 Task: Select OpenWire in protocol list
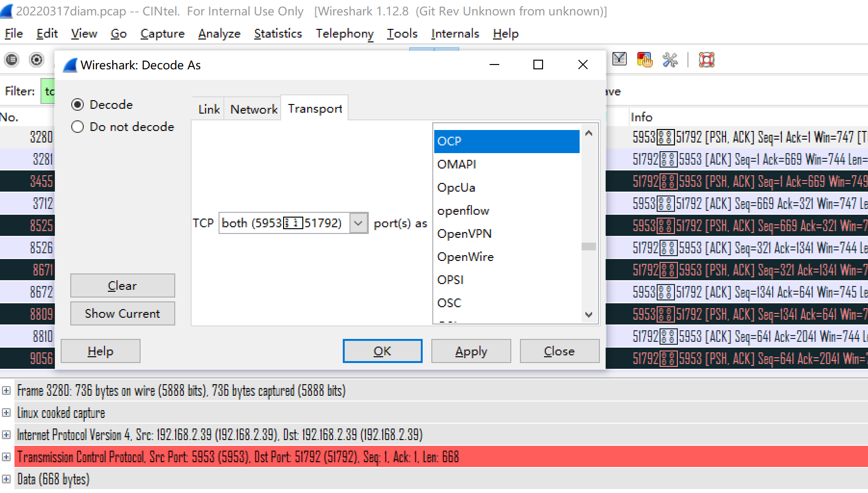(507, 257)
